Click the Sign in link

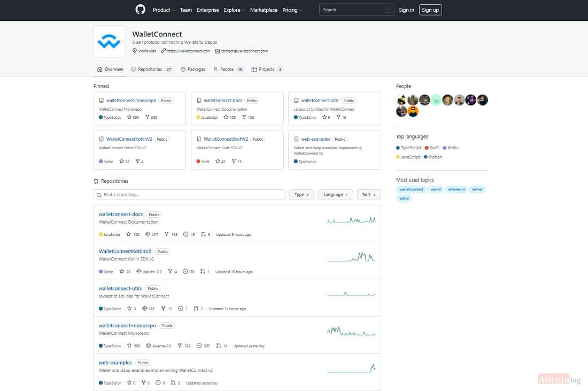coord(406,10)
